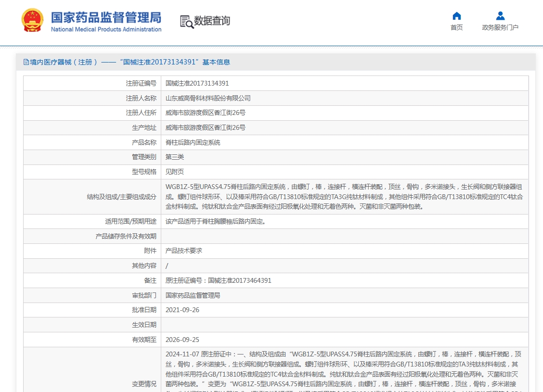Image resolution: width=543 pixels, height=392 pixels.
Task: Click the 备注 label
Action: pyautogui.click(x=150, y=280)
